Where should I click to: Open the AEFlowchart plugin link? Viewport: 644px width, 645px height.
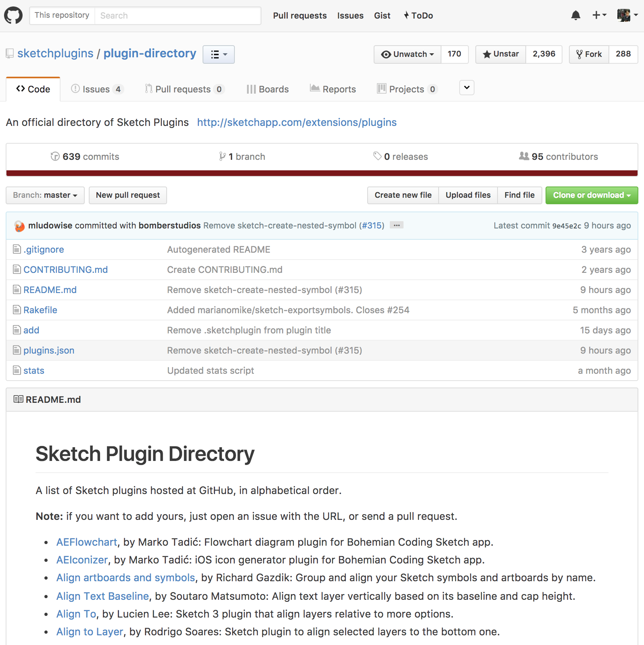click(x=87, y=542)
